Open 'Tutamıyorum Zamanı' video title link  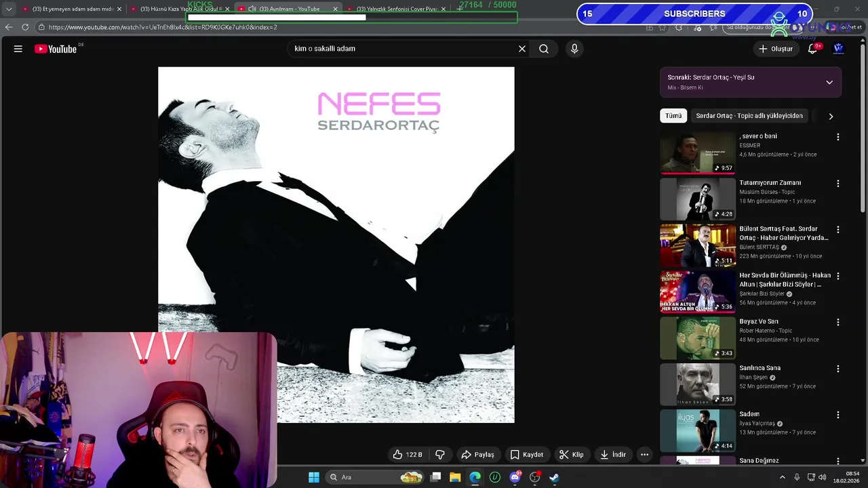click(770, 183)
